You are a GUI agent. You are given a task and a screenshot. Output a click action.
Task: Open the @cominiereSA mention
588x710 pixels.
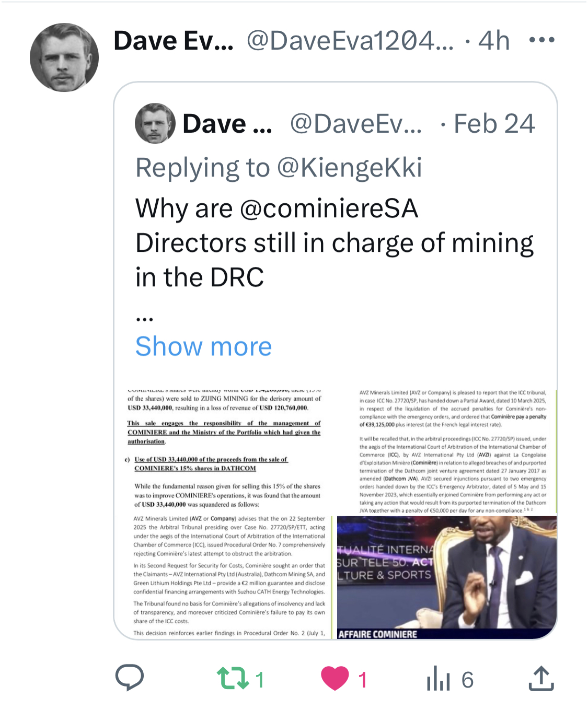329,208
